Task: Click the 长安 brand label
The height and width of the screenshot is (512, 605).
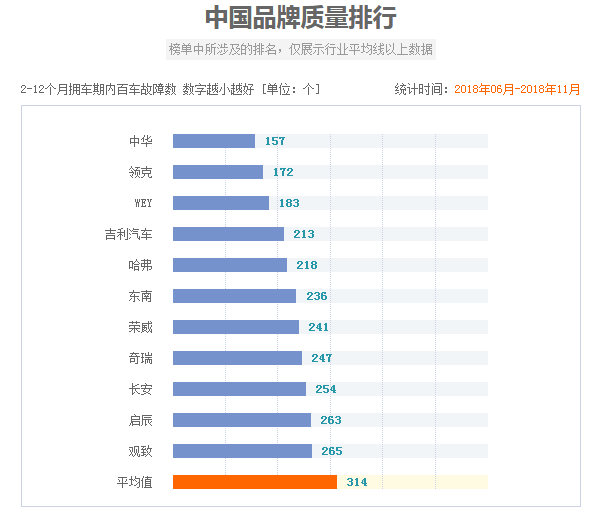Action: pyautogui.click(x=140, y=389)
